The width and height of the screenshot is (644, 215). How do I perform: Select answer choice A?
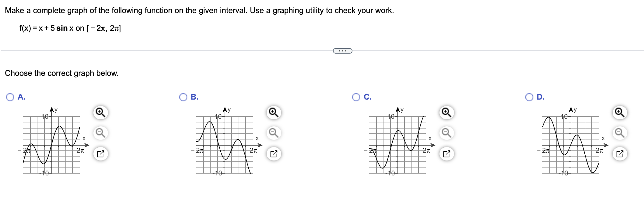pos(9,97)
